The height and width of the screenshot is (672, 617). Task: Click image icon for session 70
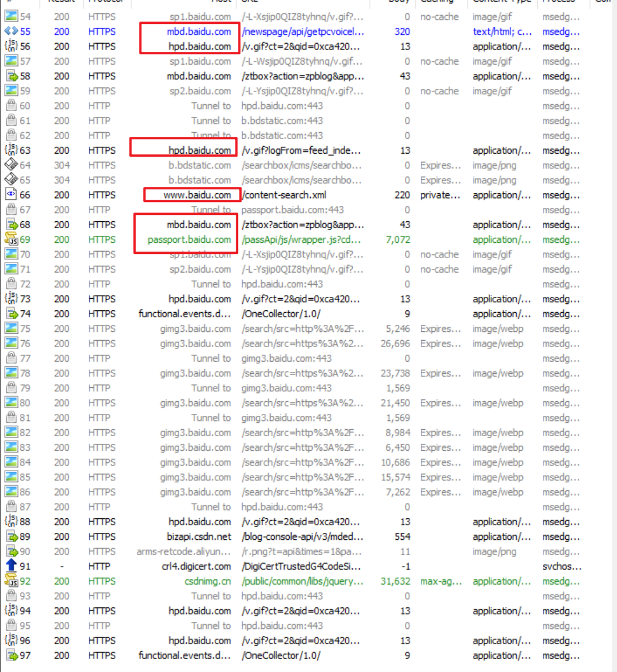[x=11, y=254]
